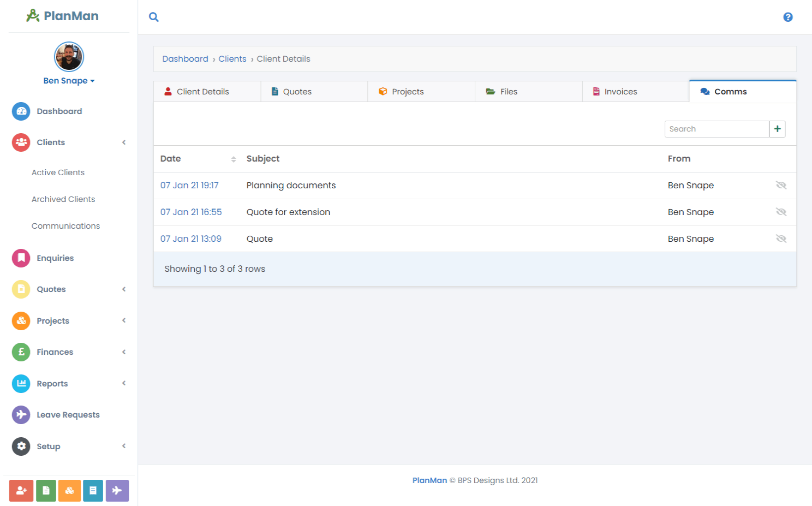Open Dashboard menu label in sidebar
This screenshot has width=812, height=506.
click(x=59, y=111)
